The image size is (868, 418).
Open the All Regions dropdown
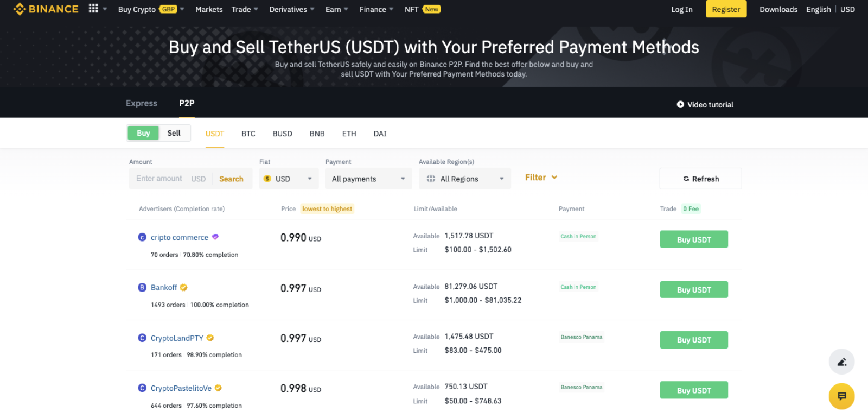[x=464, y=178]
